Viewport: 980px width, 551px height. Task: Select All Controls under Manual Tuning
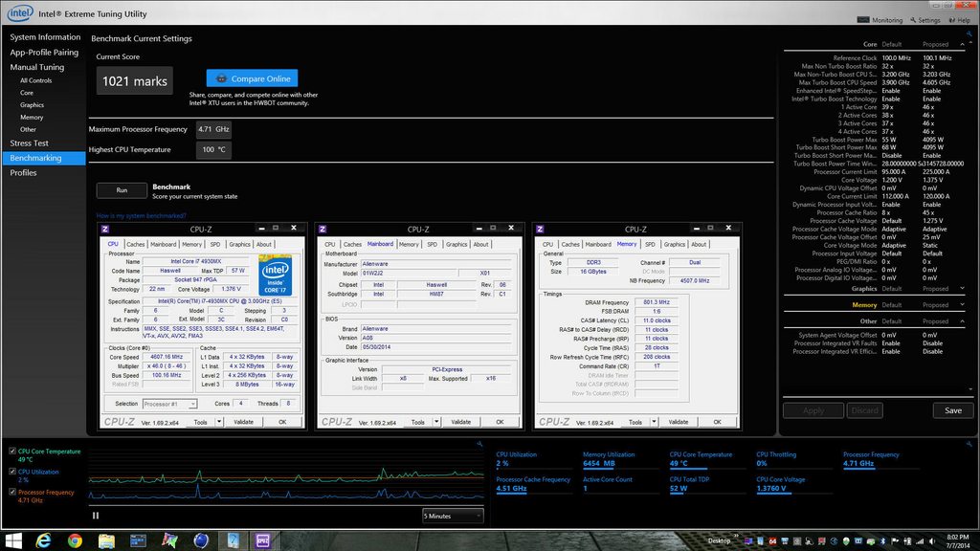[x=35, y=80]
